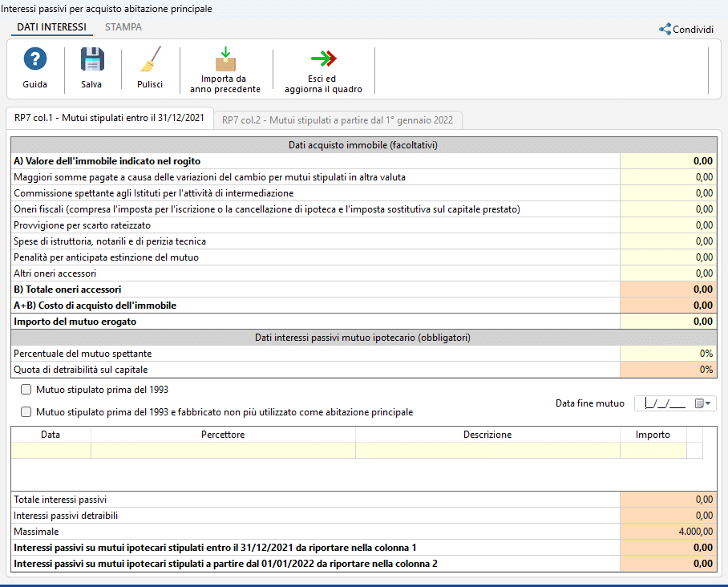Click Importa da anno precedente icon
The image size is (728, 587).
point(225,60)
